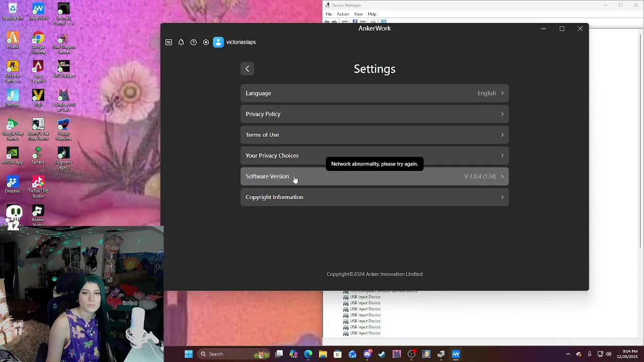The height and width of the screenshot is (362, 644).
Task: Open the Windows Start menu
Action: tap(189, 354)
